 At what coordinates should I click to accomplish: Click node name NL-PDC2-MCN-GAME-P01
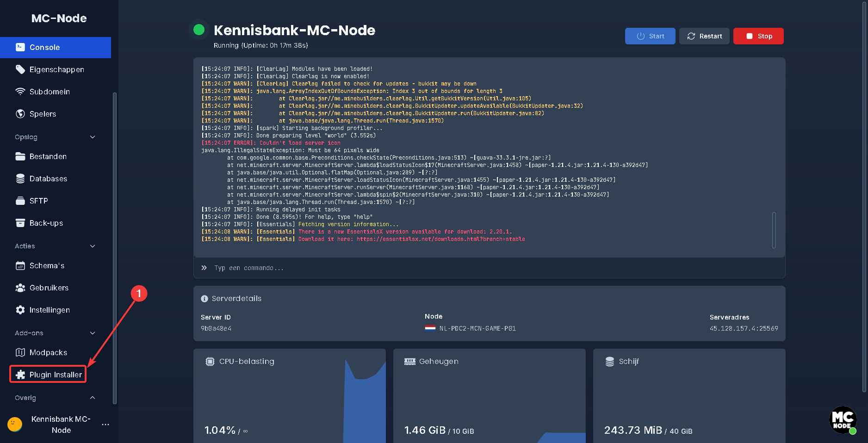(477, 328)
